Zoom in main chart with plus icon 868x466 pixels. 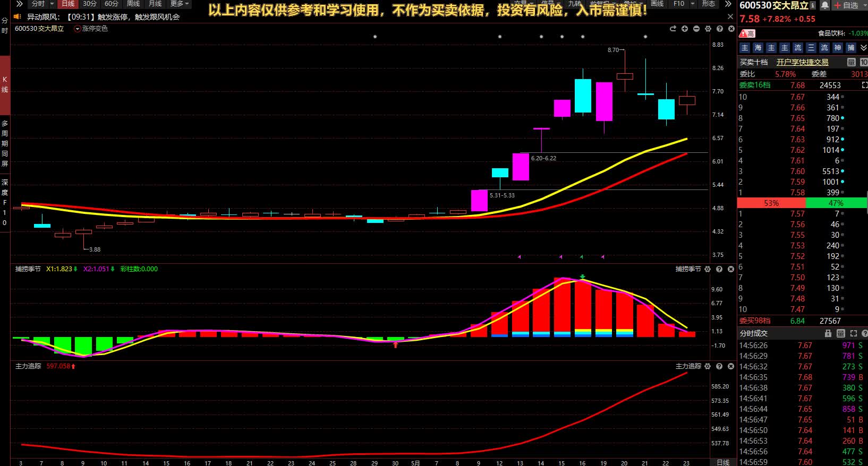click(685, 29)
